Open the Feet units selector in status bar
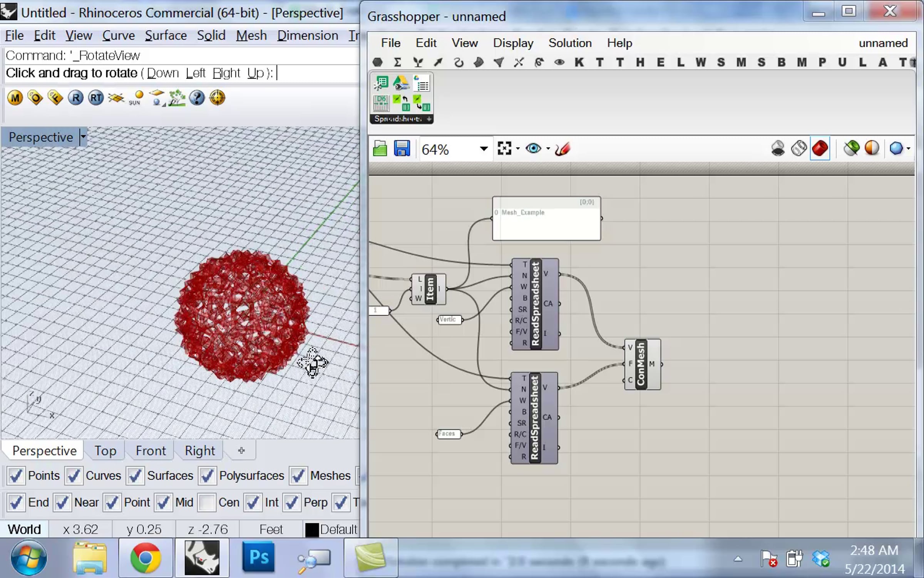This screenshot has height=578, width=924. [x=271, y=530]
